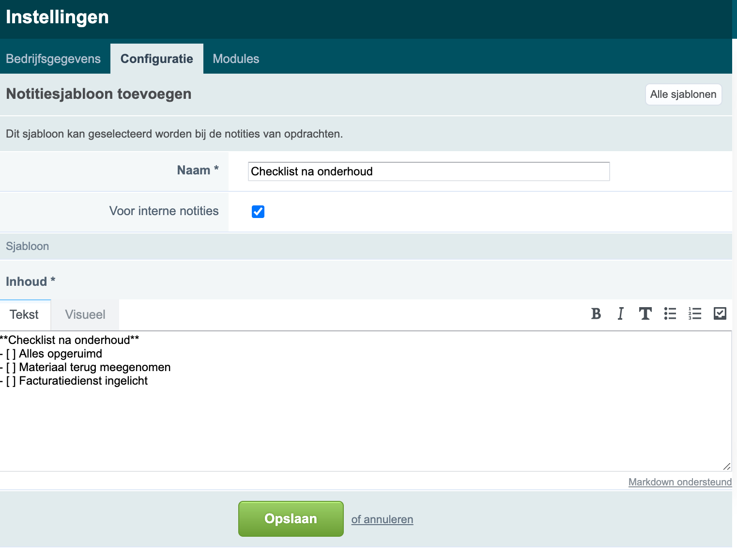
Task: Open the Modules tab
Action: click(236, 59)
